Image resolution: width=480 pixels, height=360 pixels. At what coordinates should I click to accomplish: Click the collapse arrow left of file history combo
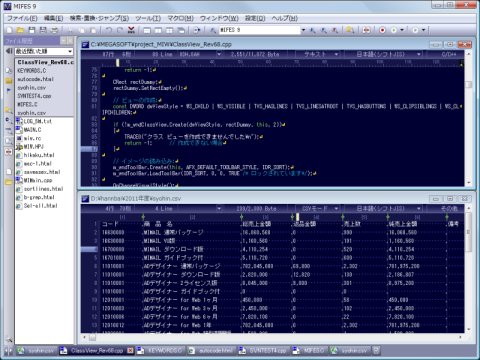9,51
